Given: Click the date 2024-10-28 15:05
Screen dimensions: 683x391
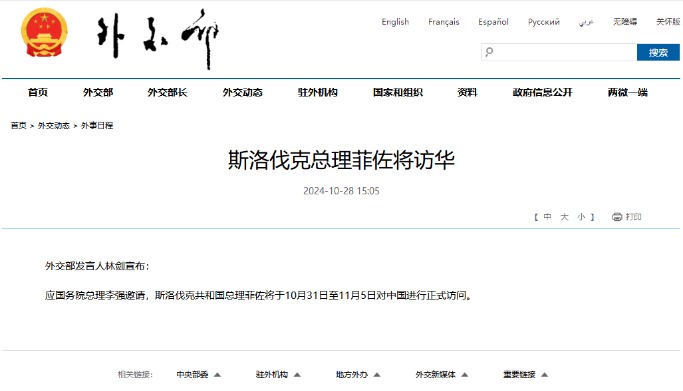Looking at the screenshot, I should 341,191.
